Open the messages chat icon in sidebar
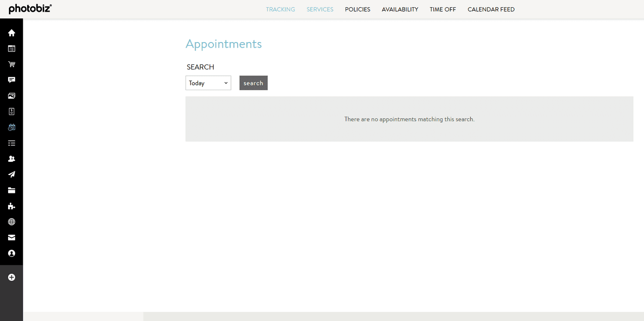Screen dimensions: 644x321 pyautogui.click(x=11, y=80)
